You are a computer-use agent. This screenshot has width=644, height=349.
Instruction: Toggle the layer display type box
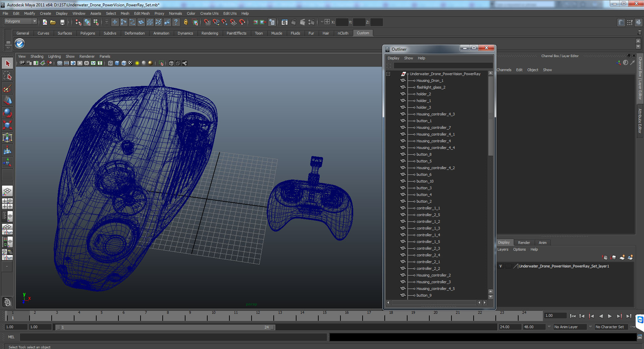pos(508,266)
